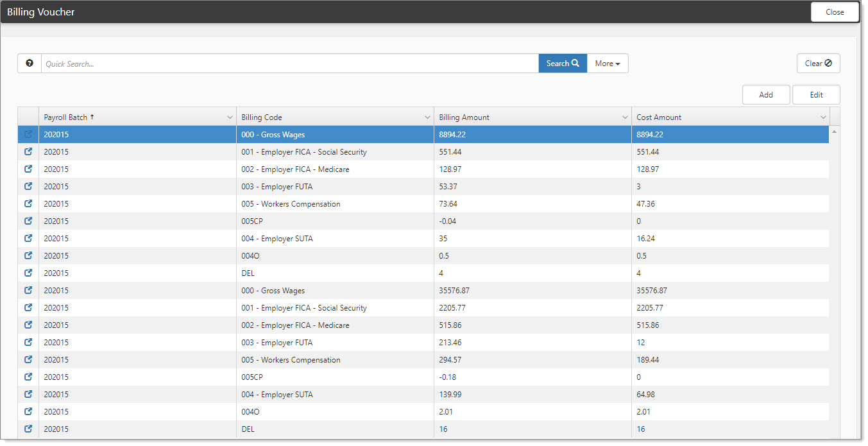Viewport: 868px width, 446px height.
Task: Expand the More search options dropdown
Action: (x=608, y=64)
